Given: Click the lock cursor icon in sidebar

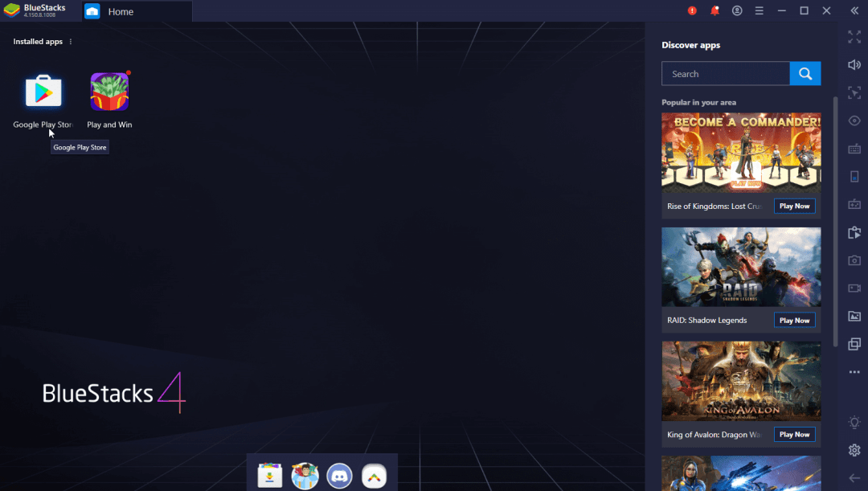Looking at the screenshot, I should coord(854,92).
